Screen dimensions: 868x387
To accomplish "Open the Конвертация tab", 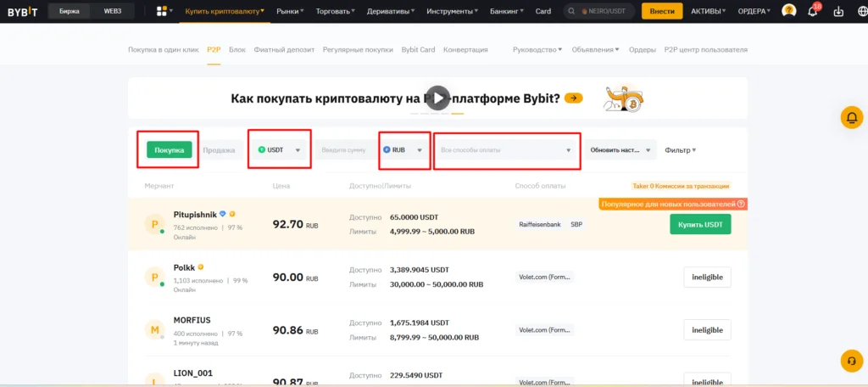I will click(x=465, y=49).
